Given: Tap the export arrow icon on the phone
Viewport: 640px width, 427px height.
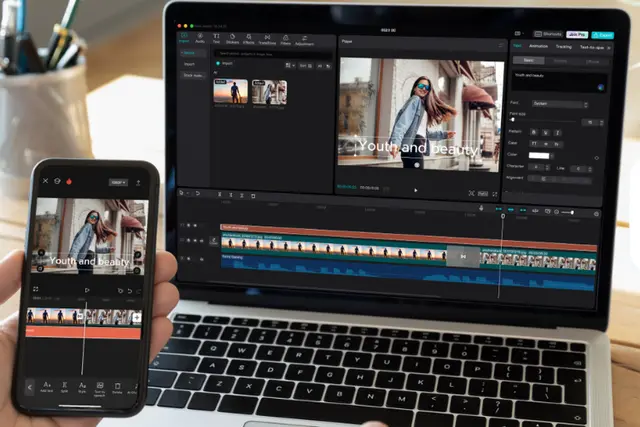Looking at the screenshot, I should (138, 182).
